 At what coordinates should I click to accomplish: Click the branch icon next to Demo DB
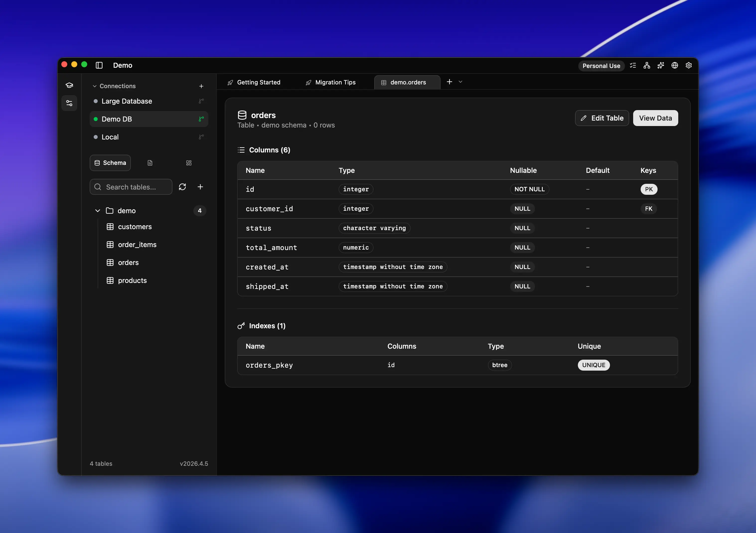click(201, 119)
